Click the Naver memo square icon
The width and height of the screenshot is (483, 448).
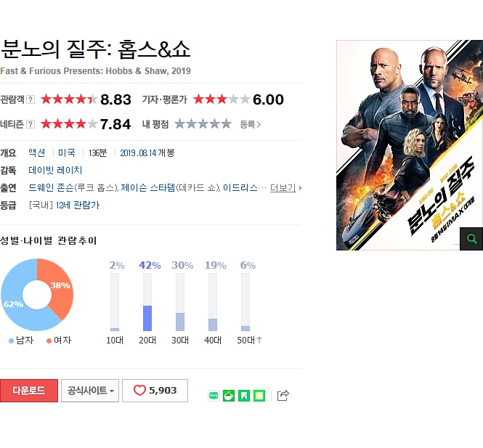click(259, 395)
